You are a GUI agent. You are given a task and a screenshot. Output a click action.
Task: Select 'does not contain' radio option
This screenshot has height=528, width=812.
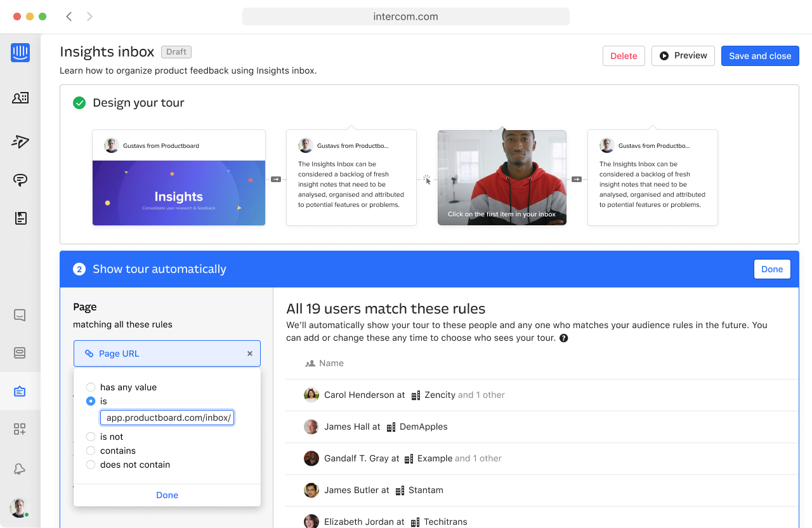click(91, 465)
